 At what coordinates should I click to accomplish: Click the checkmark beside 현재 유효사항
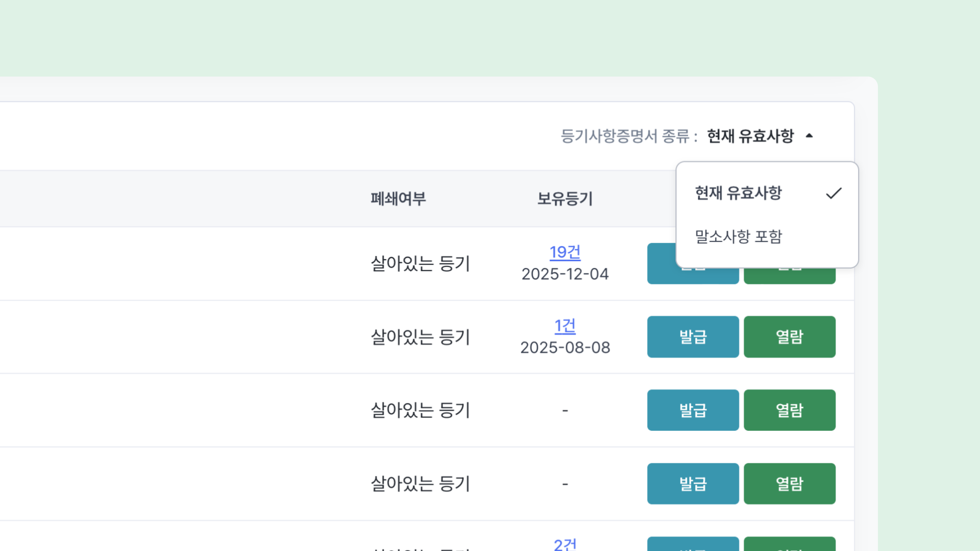pyautogui.click(x=834, y=193)
